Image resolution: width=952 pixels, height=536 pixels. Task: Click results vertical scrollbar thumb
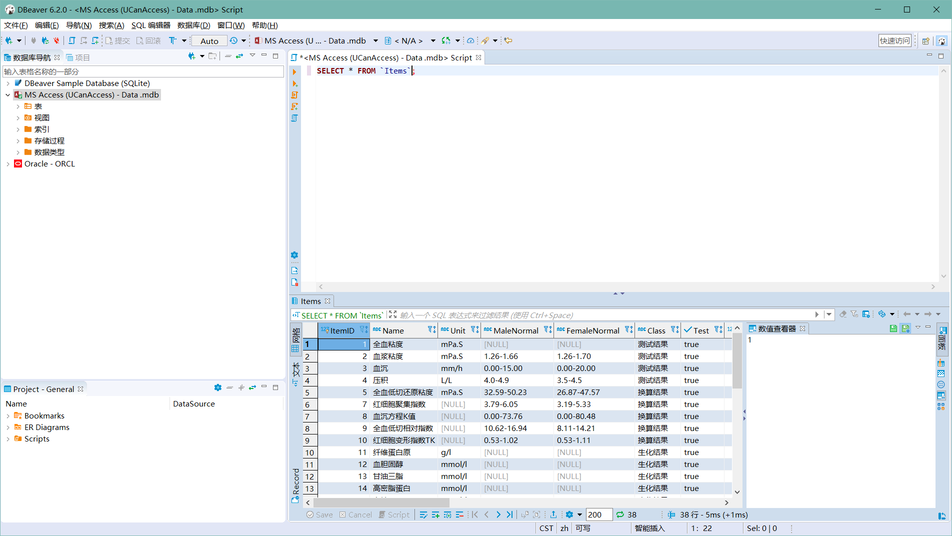737,362
